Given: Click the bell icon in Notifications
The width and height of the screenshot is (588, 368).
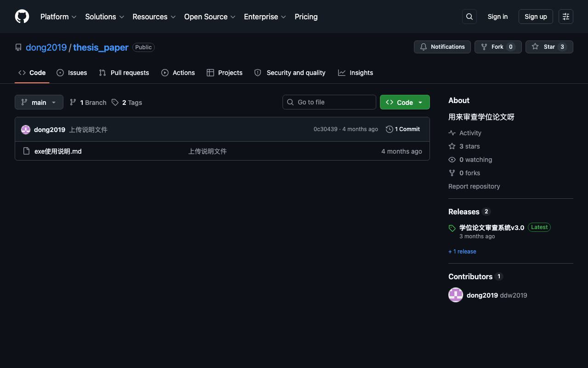Looking at the screenshot, I should tap(424, 47).
